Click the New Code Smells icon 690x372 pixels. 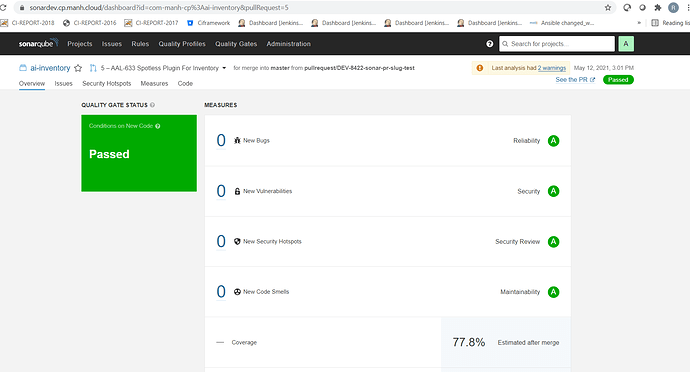[x=237, y=291]
